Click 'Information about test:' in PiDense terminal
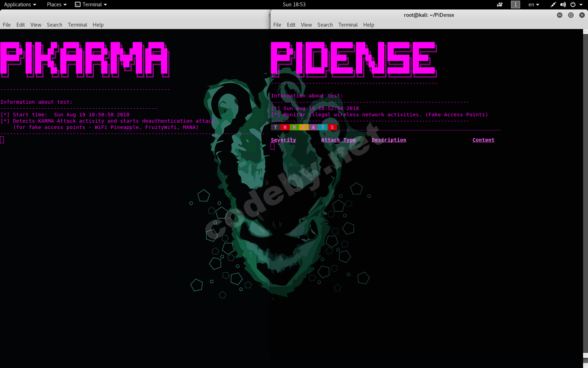The image size is (588, 368). [x=307, y=96]
